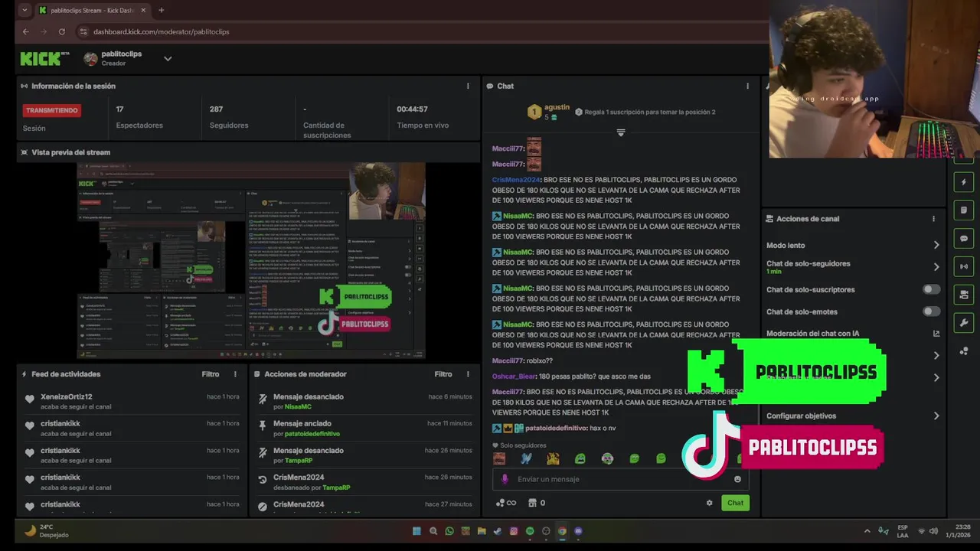The width and height of the screenshot is (980, 551).
Task: Click patatoidedefinitivo username in chat
Action: [x=556, y=429]
